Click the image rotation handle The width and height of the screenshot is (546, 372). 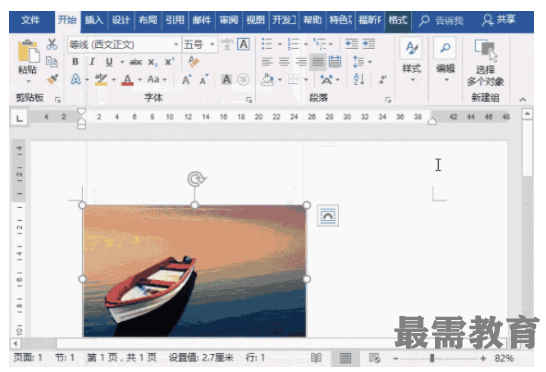point(196,179)
